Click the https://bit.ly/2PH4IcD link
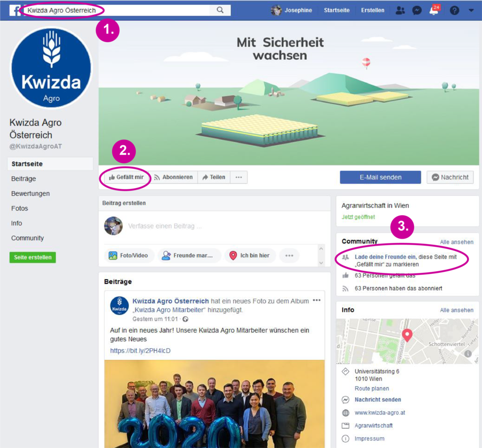482x448 pixels. (x=140, y=351)
